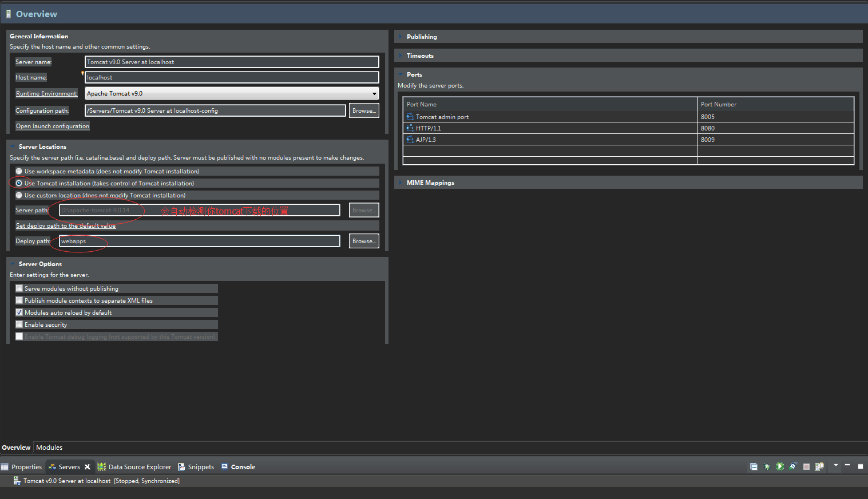This screenshot has width=868, height=499.
Task: Enable Publish module contexts to separate XML files
Action: click(19, 300)
